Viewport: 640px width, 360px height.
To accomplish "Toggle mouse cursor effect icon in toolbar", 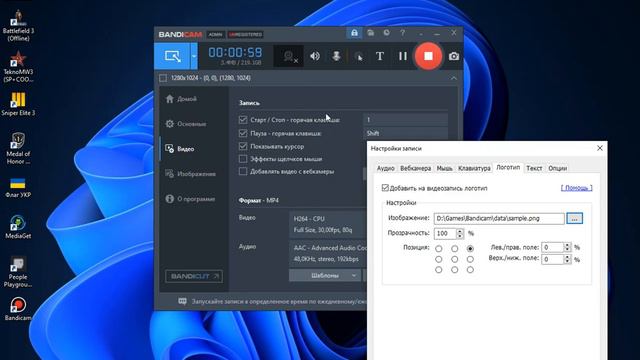I will coord(358,57).
